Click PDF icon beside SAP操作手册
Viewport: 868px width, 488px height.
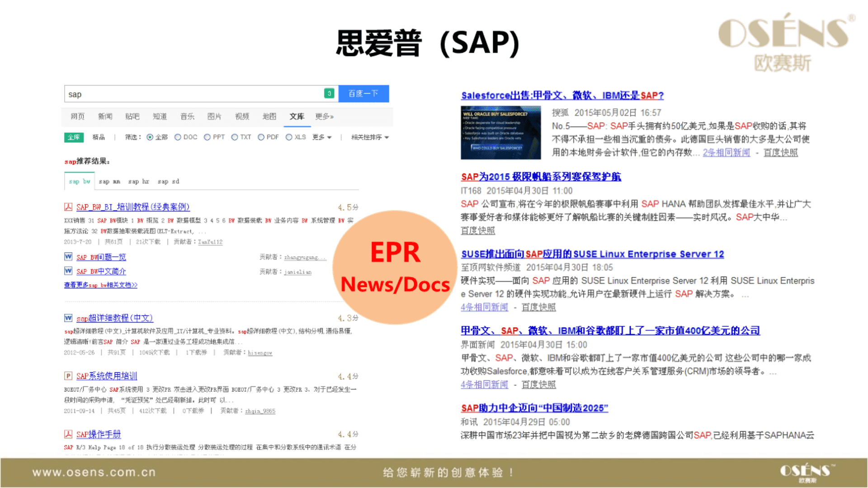68,434
